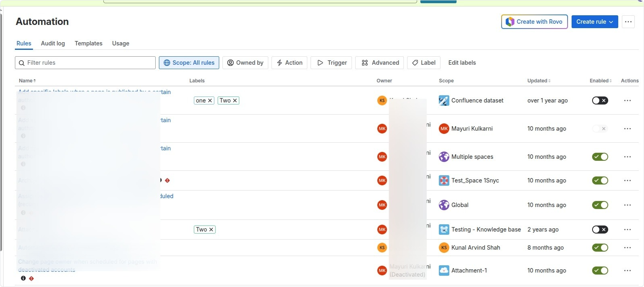Open the Trigger filter dropdown
Screen dimensions: 644x287
click(x=331, y=63)
